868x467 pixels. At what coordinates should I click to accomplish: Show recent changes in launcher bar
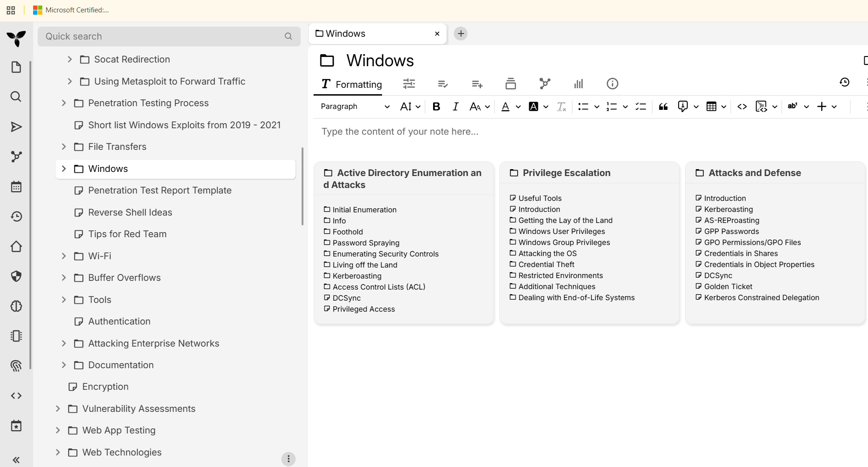[16, 216]
